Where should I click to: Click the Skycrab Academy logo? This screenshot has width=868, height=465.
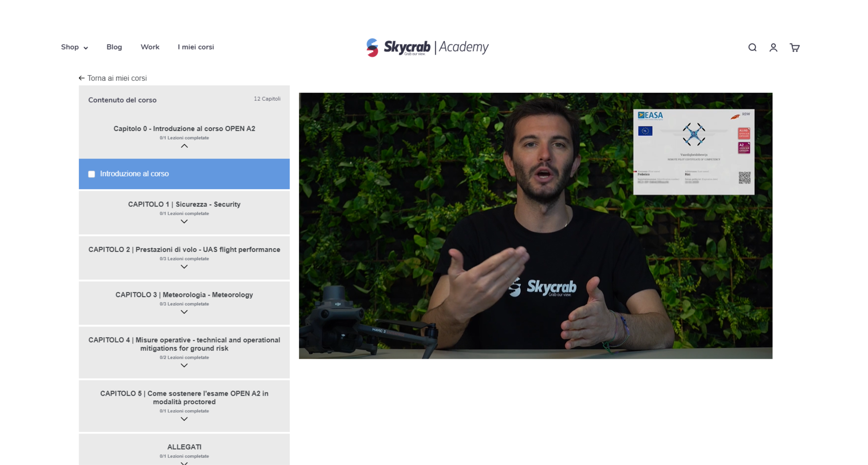(x=427, y=47)
